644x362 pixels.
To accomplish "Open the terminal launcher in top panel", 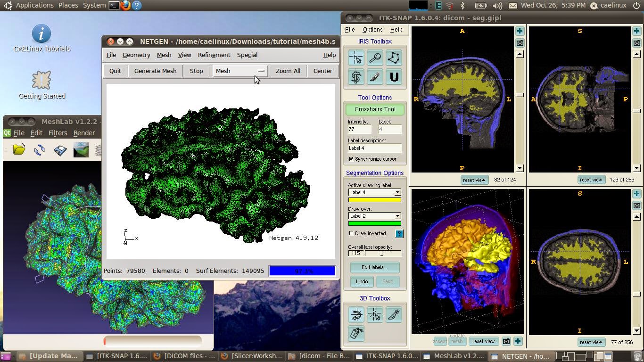I will coord(114,6).
